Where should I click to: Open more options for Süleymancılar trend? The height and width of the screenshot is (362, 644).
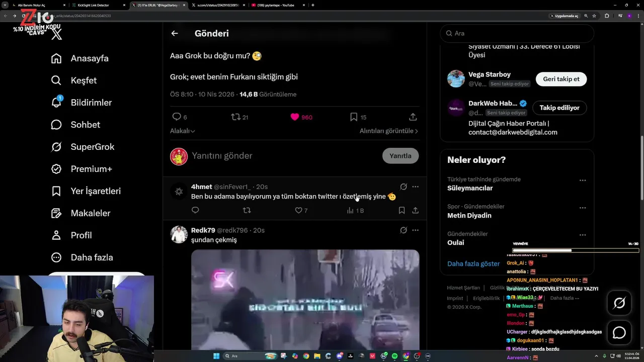582,180
